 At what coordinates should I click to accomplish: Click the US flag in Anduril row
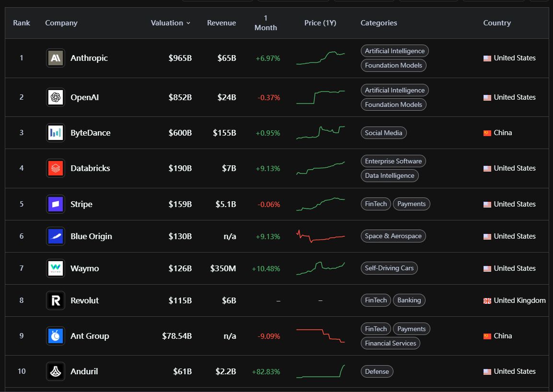487,371
